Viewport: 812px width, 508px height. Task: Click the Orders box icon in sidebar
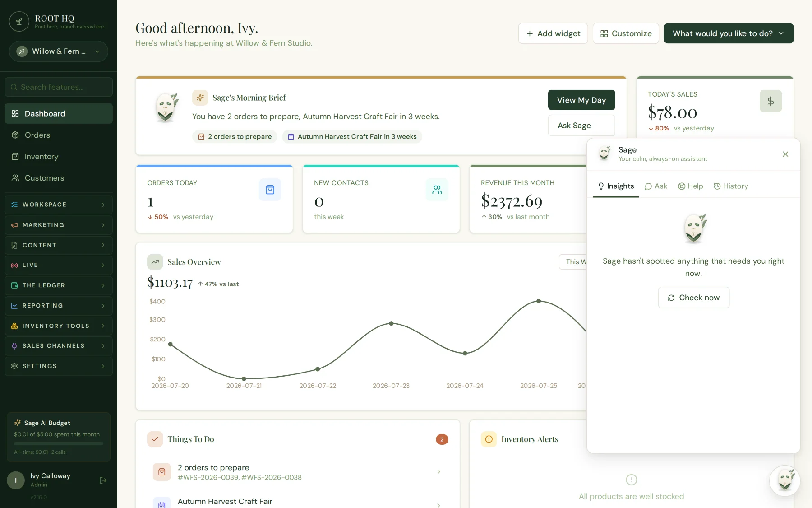[15, 135]
